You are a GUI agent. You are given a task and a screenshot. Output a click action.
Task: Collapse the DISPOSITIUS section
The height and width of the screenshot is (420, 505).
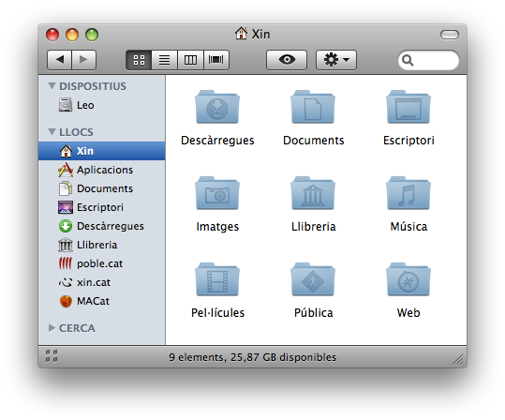(52, 86)
